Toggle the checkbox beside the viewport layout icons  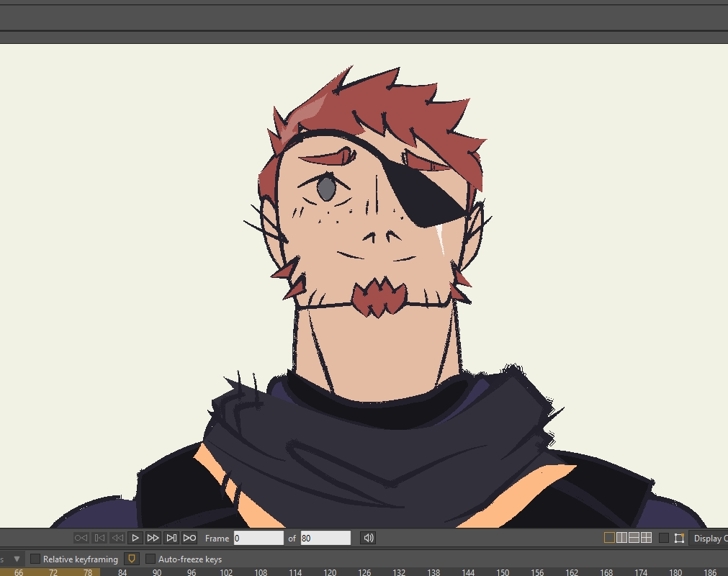664,538
